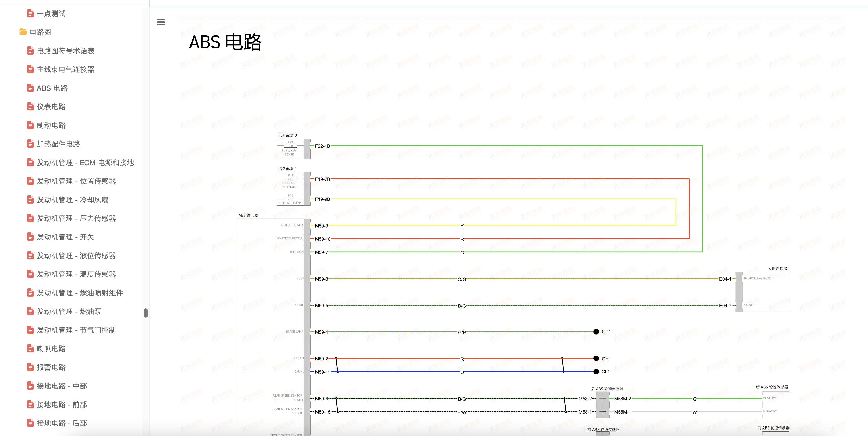Screen dimensions: 868x436
Task: Click the 保险丝盒 1 fuse box component
Action: pyautogui.click(x=293, y=189)
